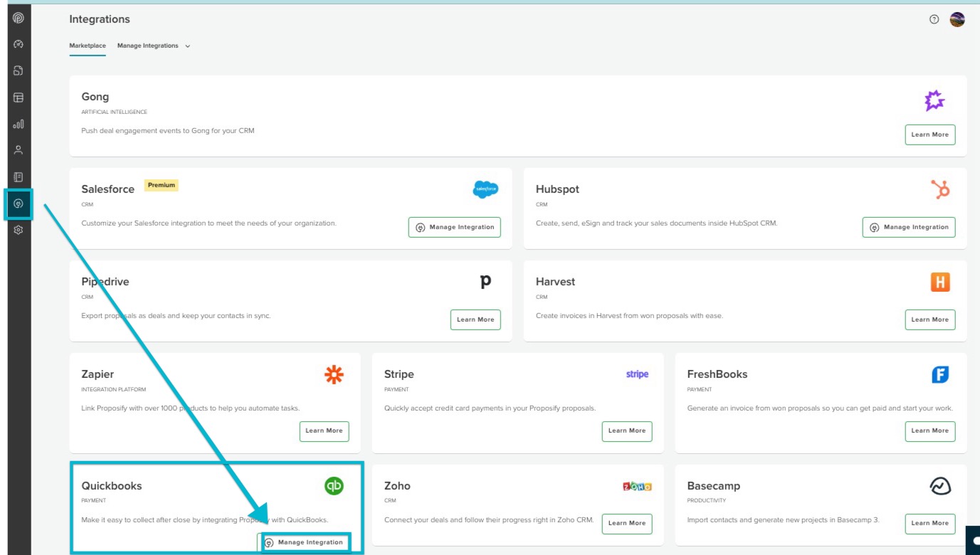Click the Pipedrive 'p' logo
The height and width of the screenshot is (555, 980).
click(485, 281)
